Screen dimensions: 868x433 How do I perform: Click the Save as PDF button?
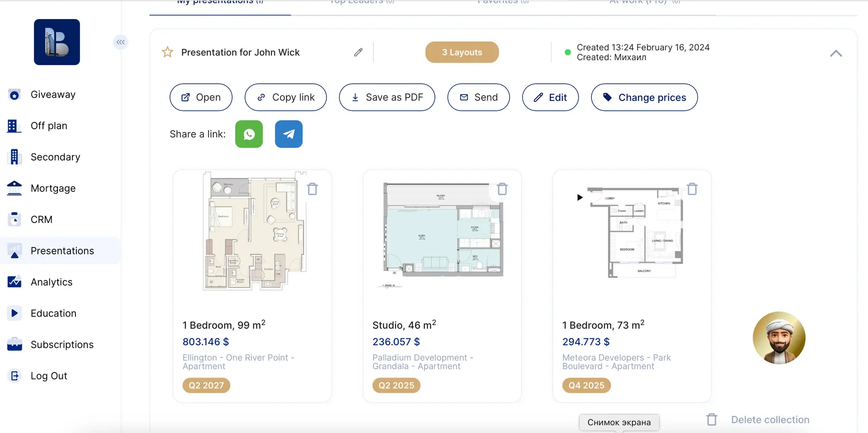[x=387, y=97]
